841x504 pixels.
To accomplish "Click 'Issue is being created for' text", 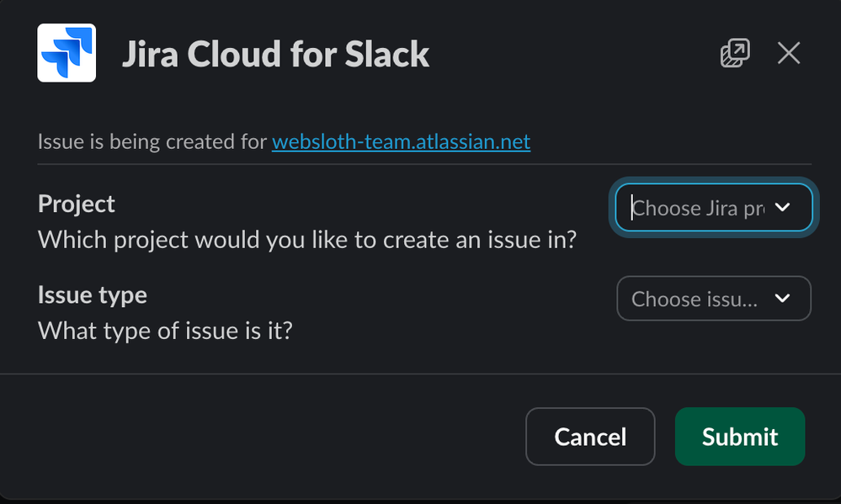I will pyautogui.click(x=152, y=141).
